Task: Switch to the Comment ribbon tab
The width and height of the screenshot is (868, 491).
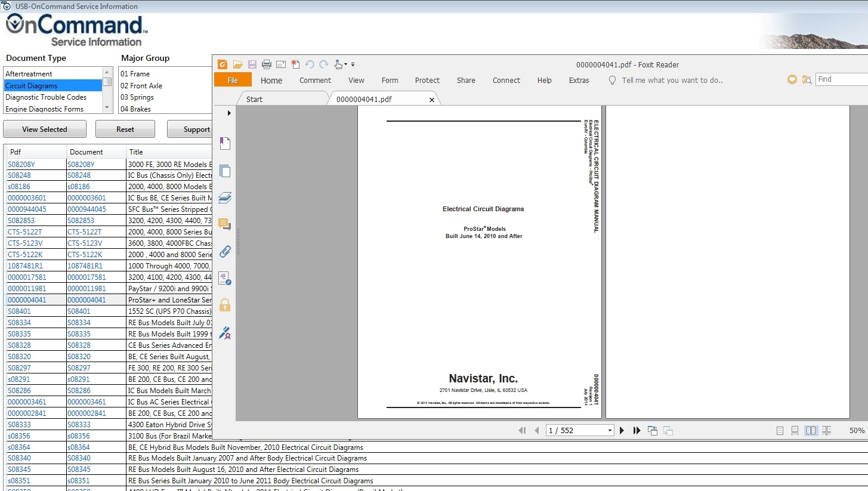Action: click(x=315, y=80)
